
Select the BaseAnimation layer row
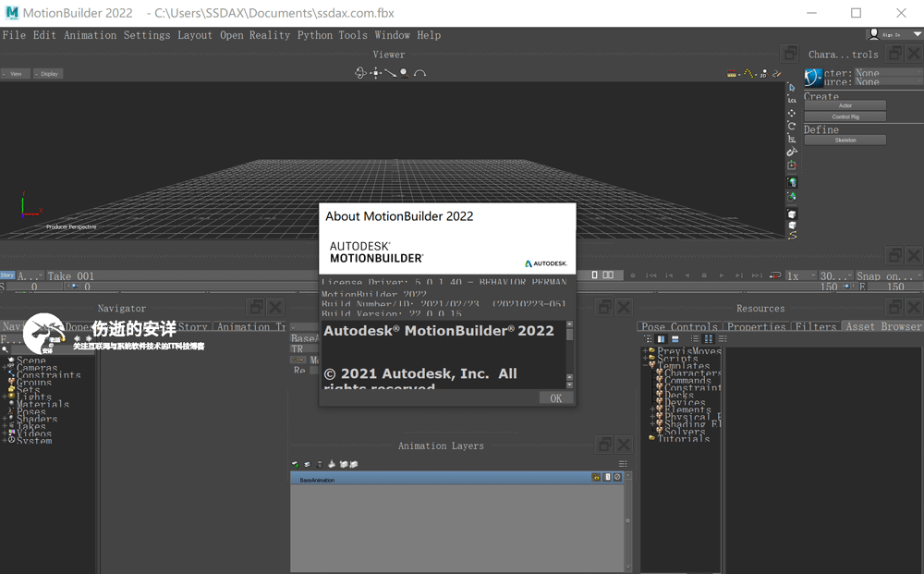tap(456, 477)
